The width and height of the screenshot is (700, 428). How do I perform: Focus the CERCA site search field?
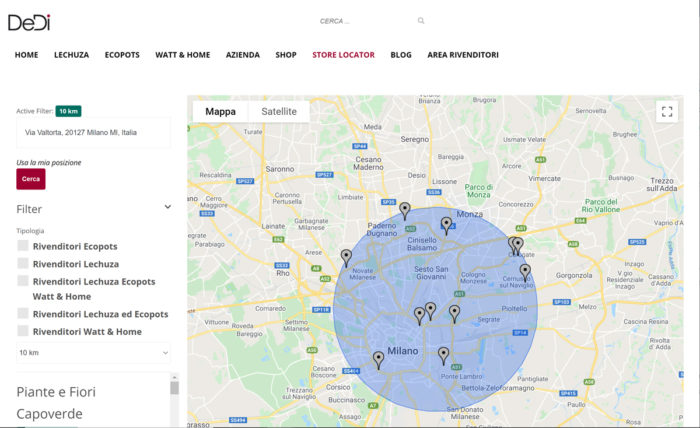click(366, 21)
